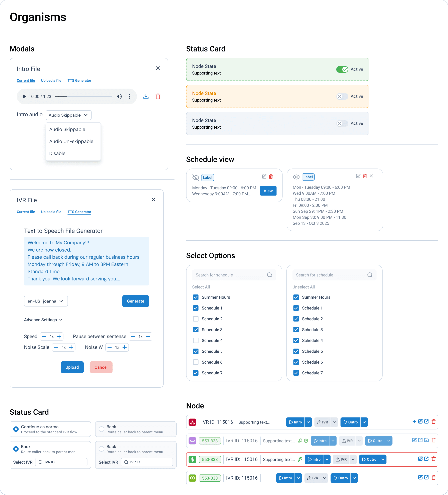Open the Audio Skippable dropdown

[68, 115]
